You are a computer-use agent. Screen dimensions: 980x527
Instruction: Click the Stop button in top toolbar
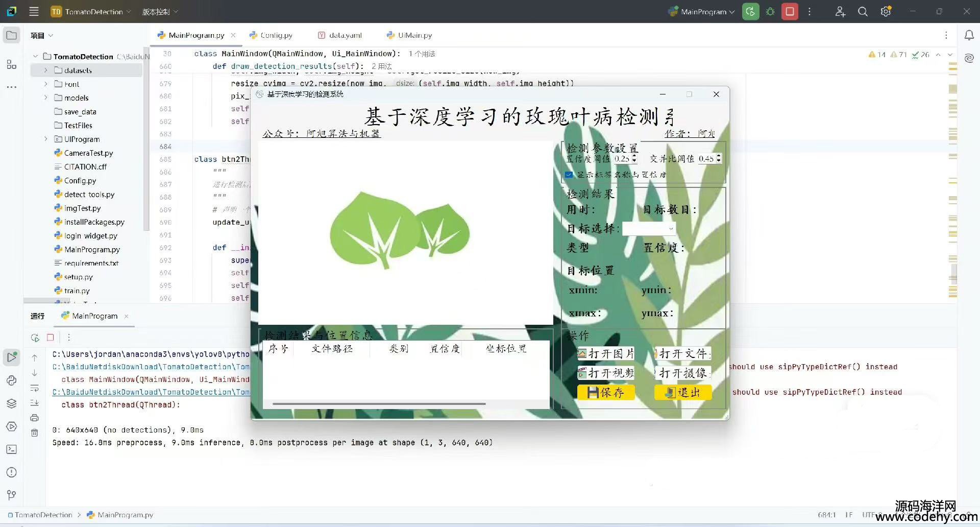(x=790, y=11)
